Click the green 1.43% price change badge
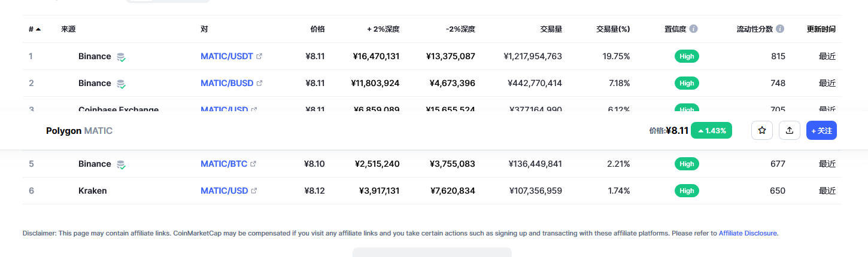The width and height of the screenshot is (868, 257). [x=711, y=130]
